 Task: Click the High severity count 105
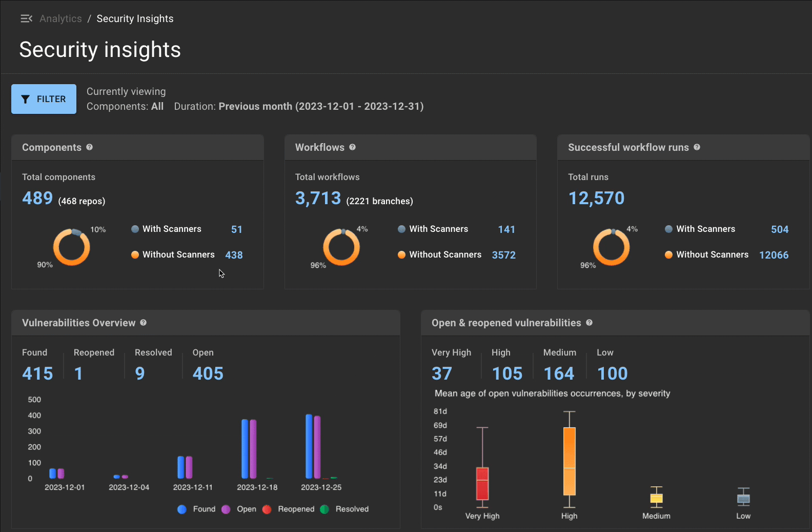click(507, 373)
